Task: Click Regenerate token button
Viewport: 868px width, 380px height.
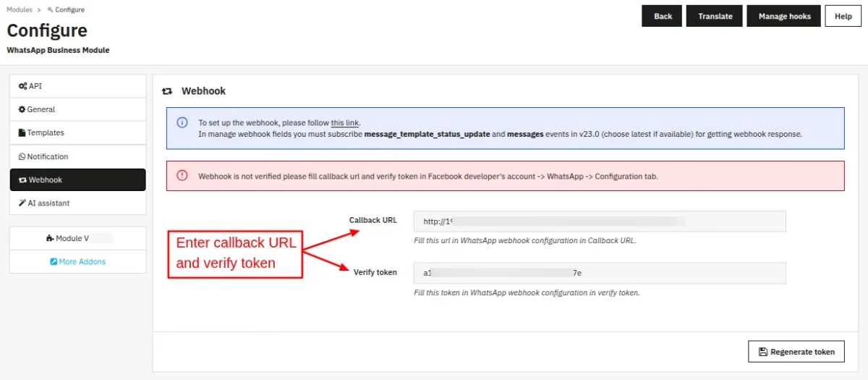Action: (796, 352)
